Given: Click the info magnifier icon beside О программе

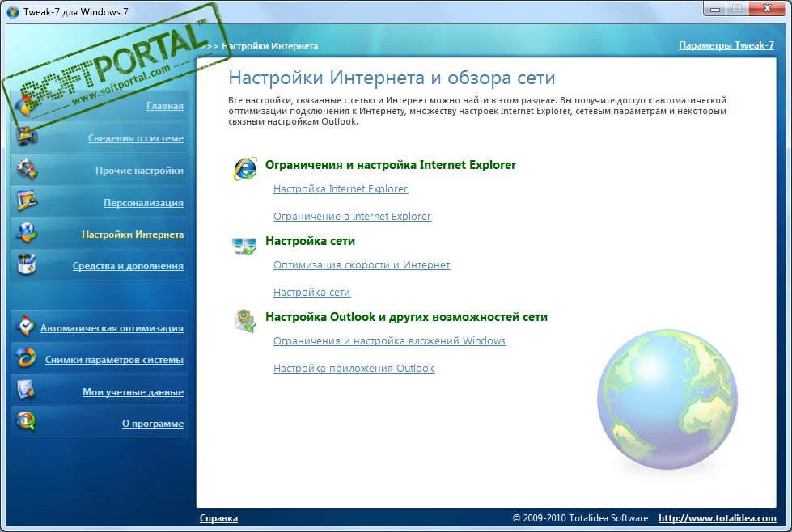Looking at the screenshot, I should (x=25, y=421).
